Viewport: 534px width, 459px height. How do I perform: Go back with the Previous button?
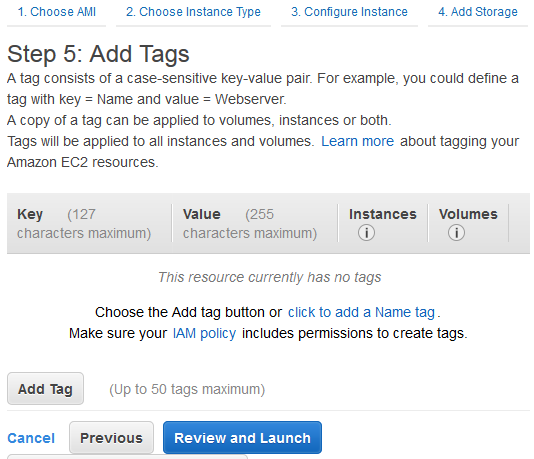point(111,438)
